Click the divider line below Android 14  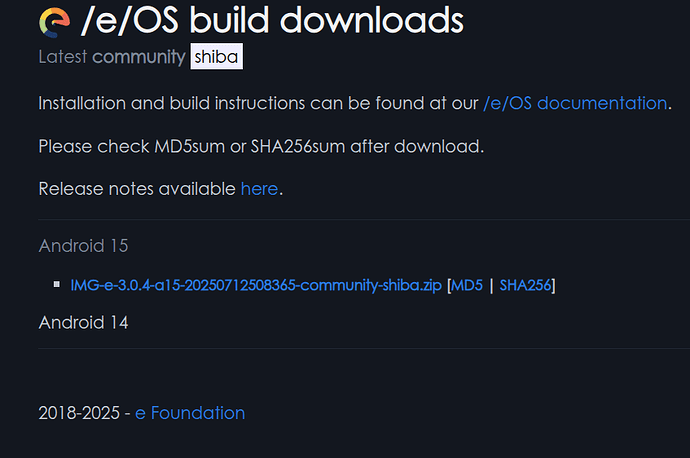point(364,348)
